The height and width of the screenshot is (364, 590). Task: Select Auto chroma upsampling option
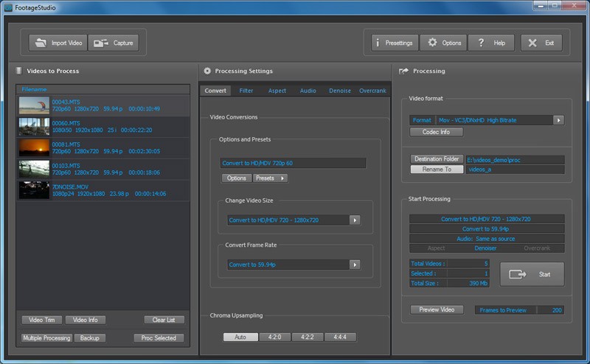click(240, 337)
